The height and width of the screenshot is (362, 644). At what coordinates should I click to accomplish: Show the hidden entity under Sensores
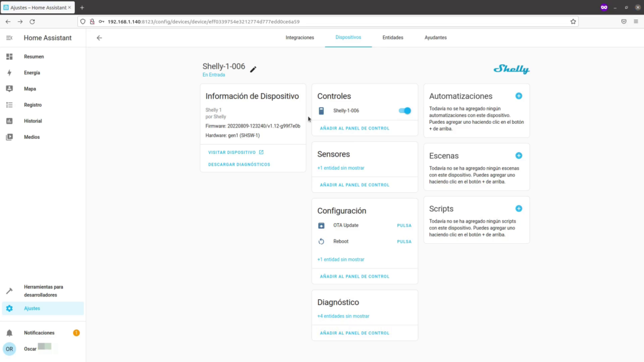tap(340, 168)
